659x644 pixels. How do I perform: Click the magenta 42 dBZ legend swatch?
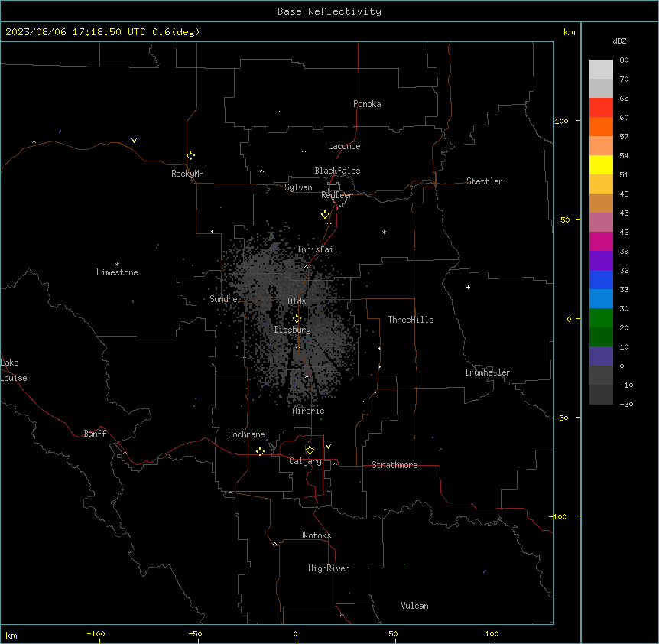[601, 241]
